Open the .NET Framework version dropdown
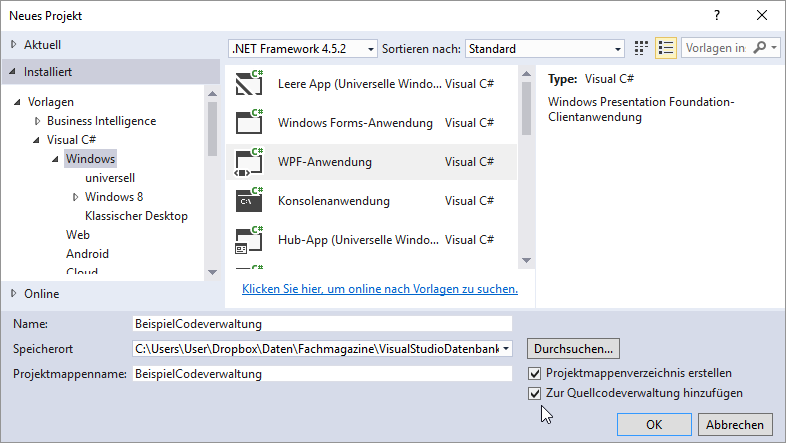 [371, 49]
